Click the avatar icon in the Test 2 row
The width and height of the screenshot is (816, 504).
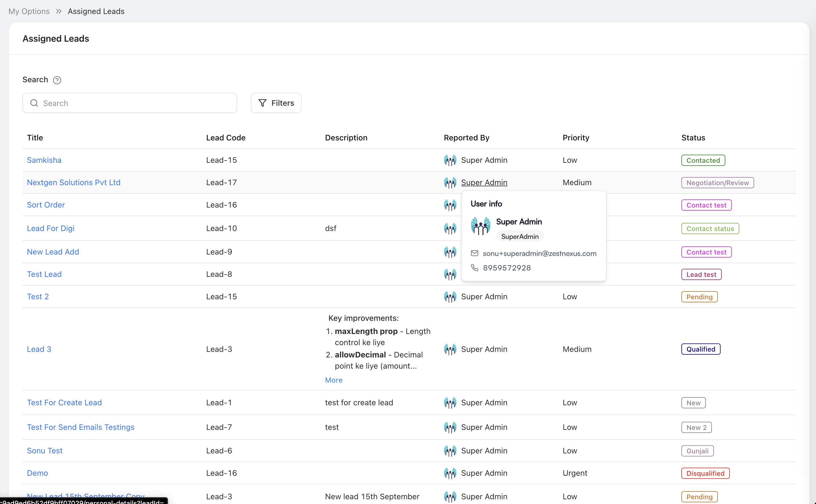pos(450,296)
